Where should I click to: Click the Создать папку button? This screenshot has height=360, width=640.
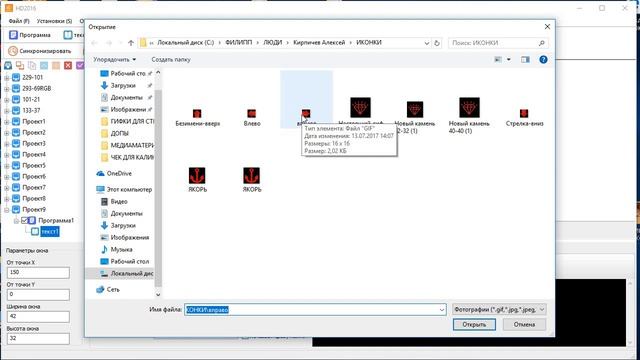coord(171,60)
